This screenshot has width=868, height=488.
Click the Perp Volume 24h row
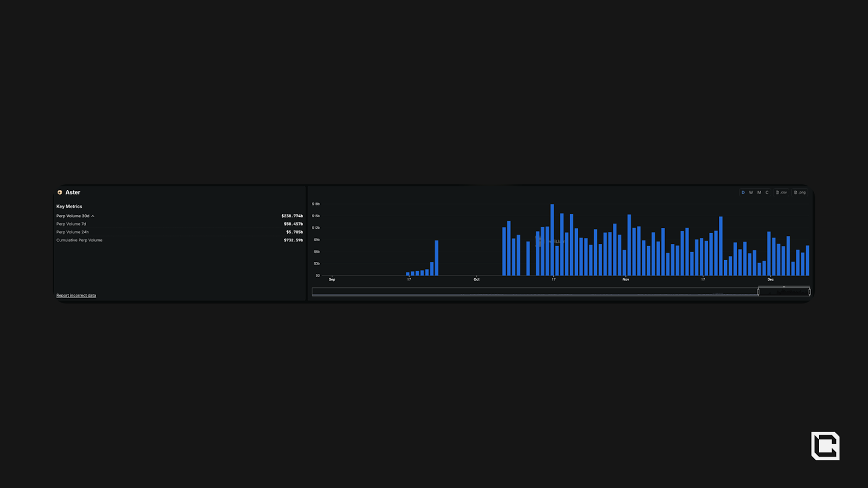pos(72,232)
